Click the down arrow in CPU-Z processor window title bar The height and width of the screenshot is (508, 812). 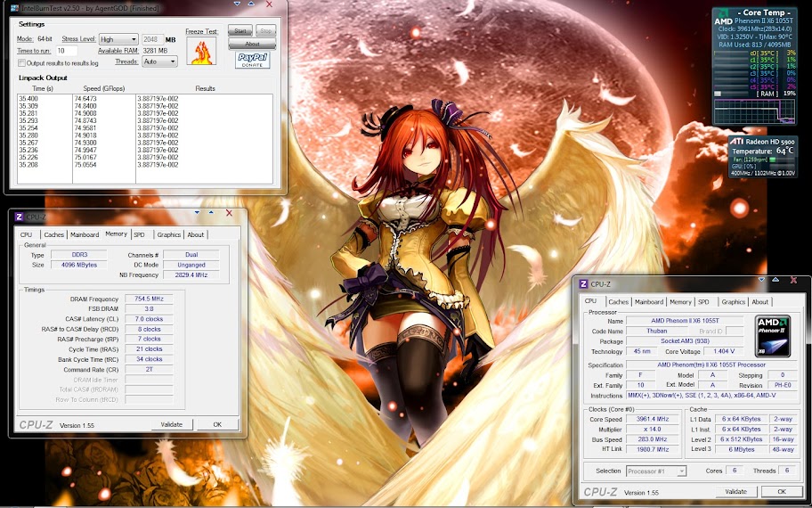point(761,280)
